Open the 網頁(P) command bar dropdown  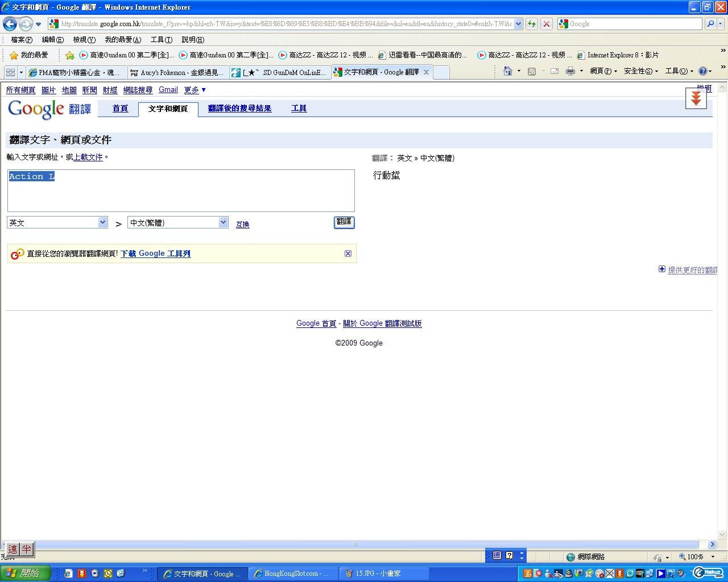pos(603,71)
